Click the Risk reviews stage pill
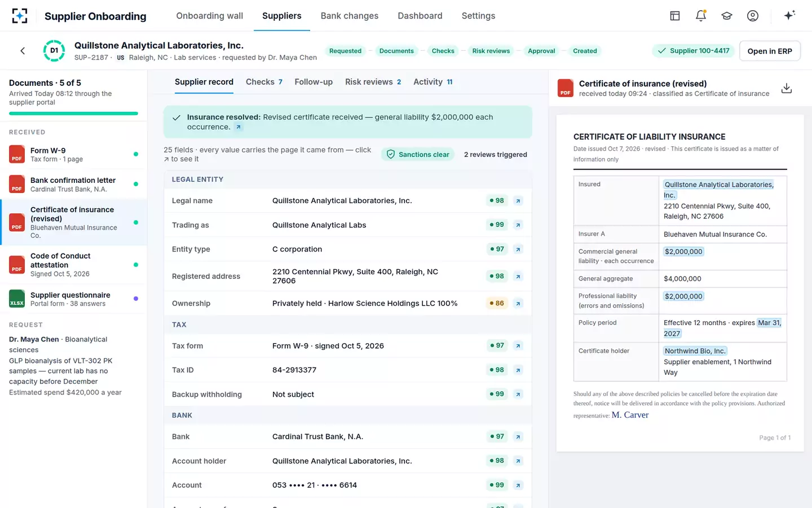Screen dimensions: 812x508 click(x=491, y=51)
